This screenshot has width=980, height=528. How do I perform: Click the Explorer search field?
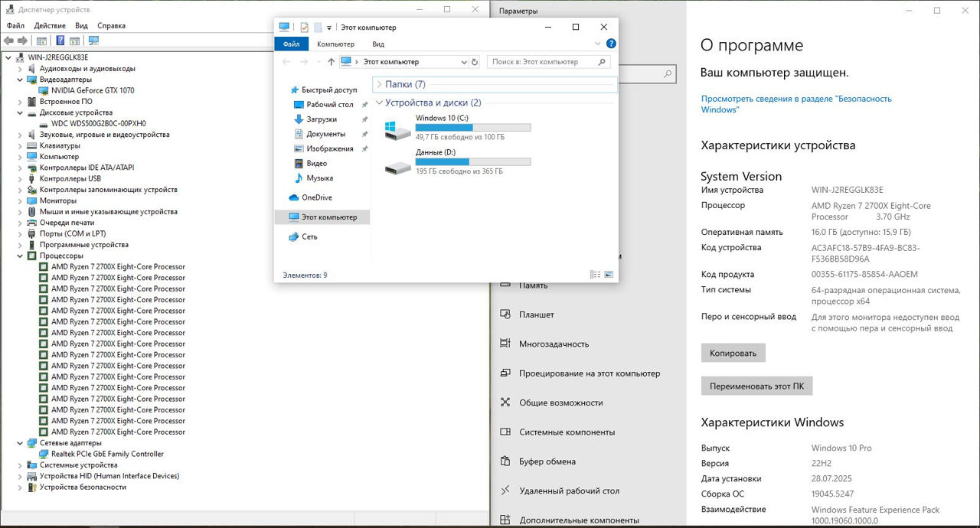(x=542, y=62)
